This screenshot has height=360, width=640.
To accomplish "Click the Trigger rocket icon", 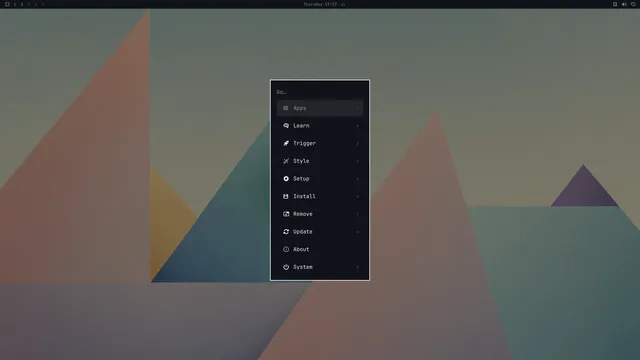I will pyautogui.click(x=286, y=143).
